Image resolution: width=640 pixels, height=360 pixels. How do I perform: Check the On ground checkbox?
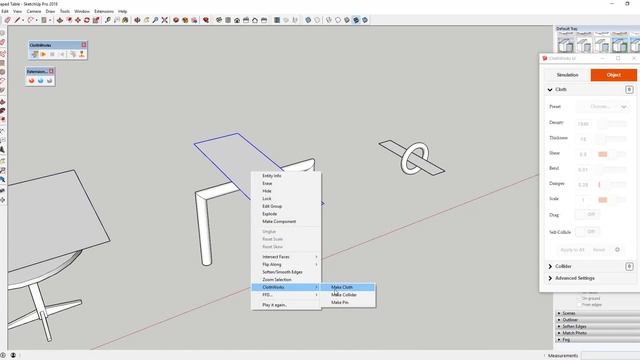(x=579, y=298)
